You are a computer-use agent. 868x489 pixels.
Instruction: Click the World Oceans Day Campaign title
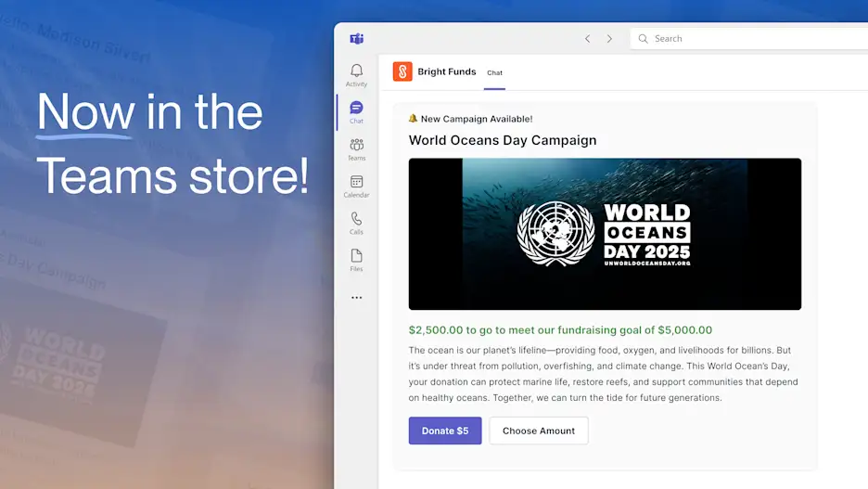503,140
